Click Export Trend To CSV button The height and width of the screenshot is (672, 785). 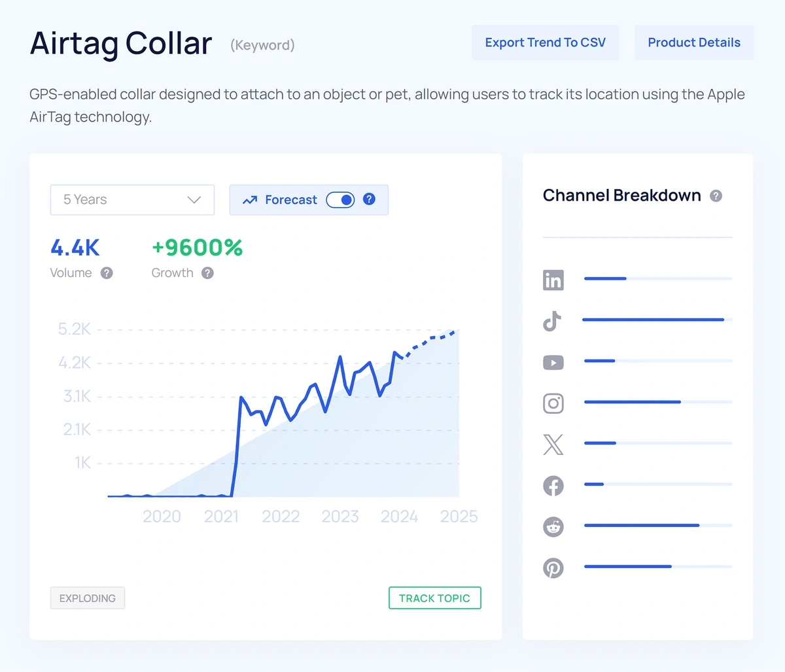point(545,42)
